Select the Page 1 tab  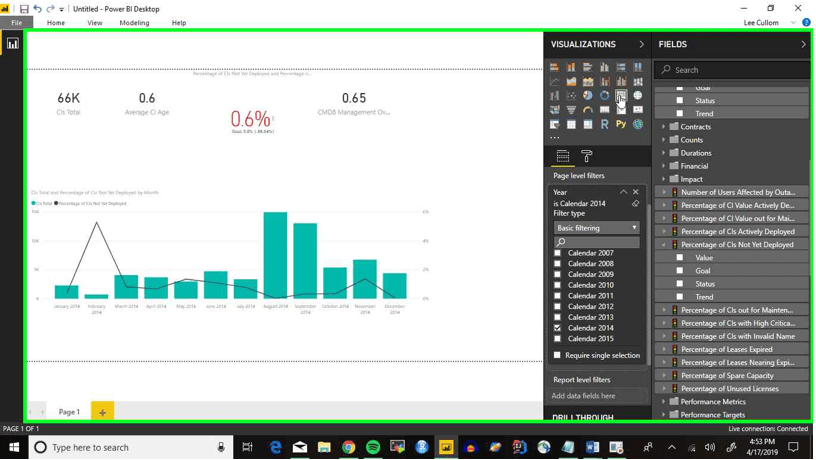(x=69, y=412)
